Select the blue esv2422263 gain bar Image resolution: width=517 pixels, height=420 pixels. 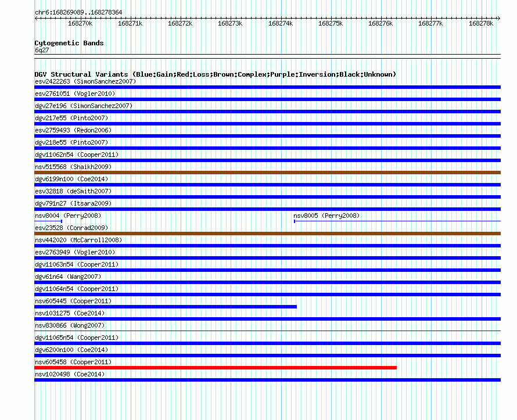pyautogui.click(x=267, y=87)
